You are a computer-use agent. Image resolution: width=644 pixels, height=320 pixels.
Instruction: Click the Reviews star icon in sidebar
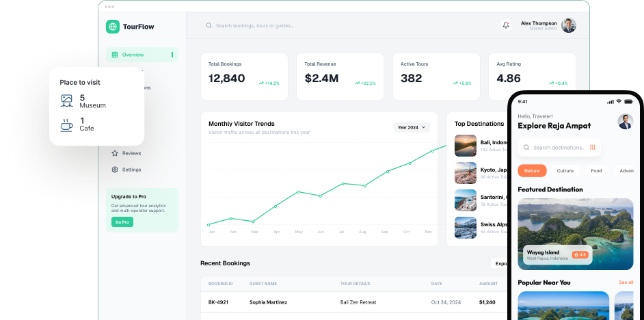pos(115,153)
